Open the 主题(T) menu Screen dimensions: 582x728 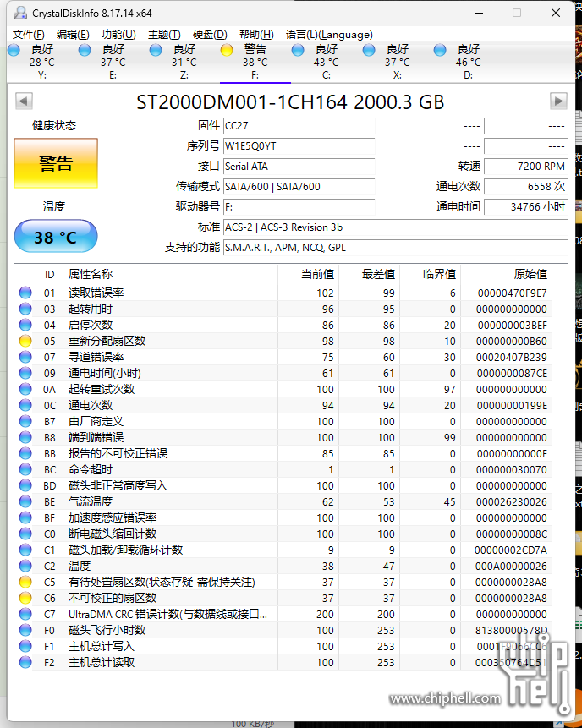click(164, 35)
